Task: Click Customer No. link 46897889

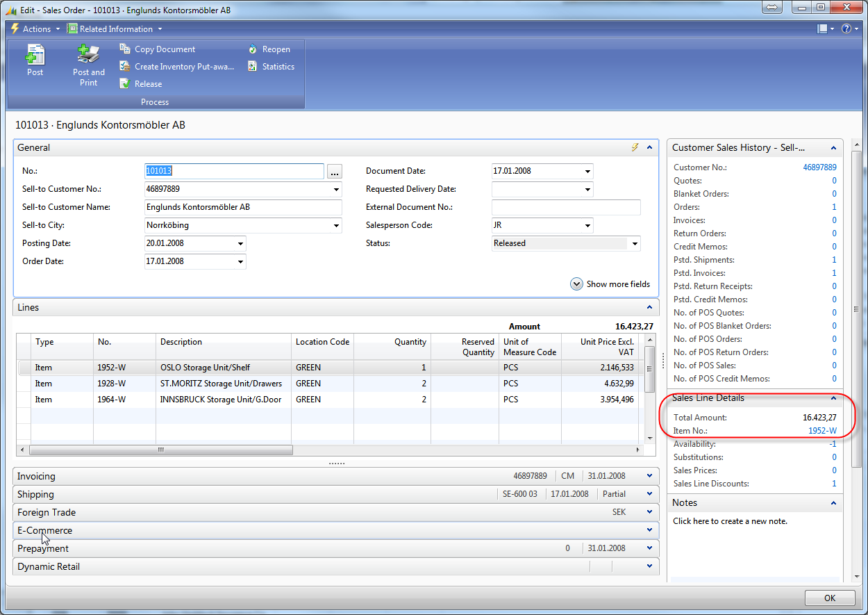Action: click(819, 167)
